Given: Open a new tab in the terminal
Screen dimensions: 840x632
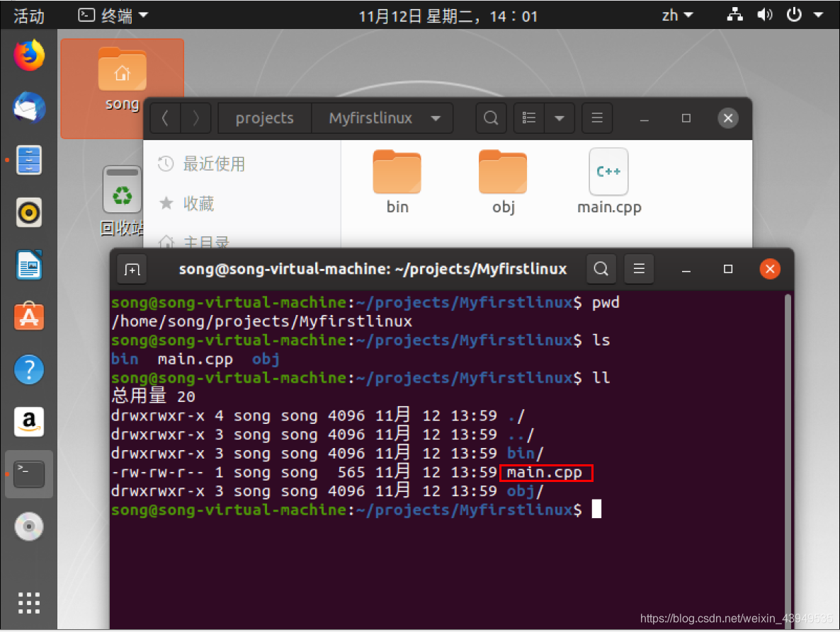Looking at the screenshot, I should tap(132, 269).
